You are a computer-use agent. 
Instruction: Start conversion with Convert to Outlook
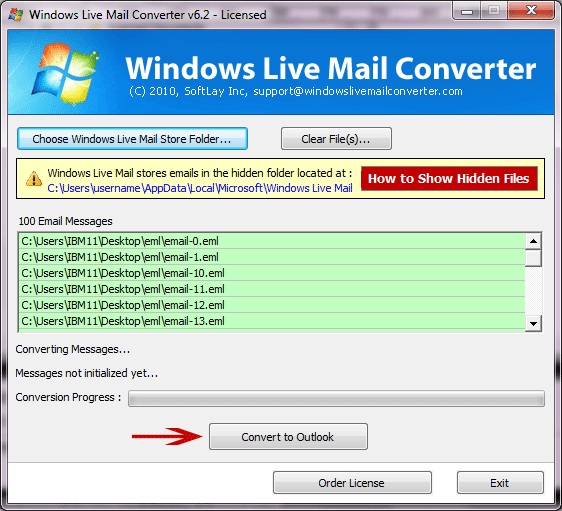(288, 437)
